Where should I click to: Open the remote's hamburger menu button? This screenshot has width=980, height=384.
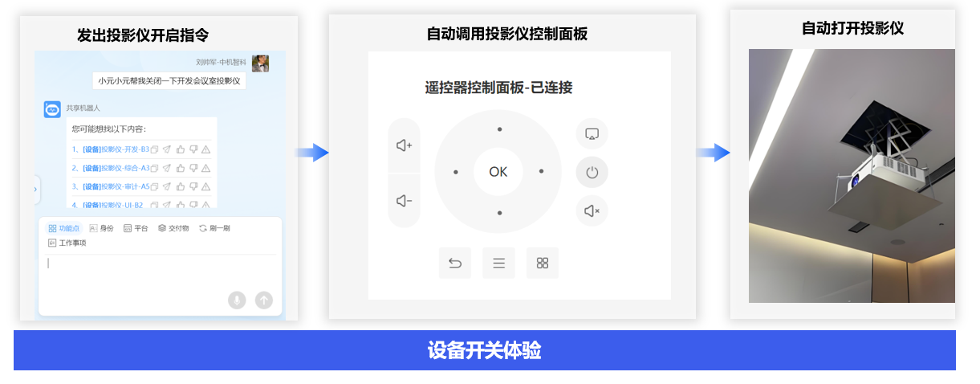coord(498,263)
